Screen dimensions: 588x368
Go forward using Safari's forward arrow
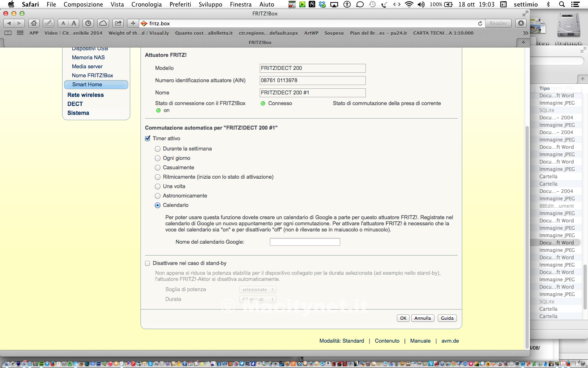19,23
